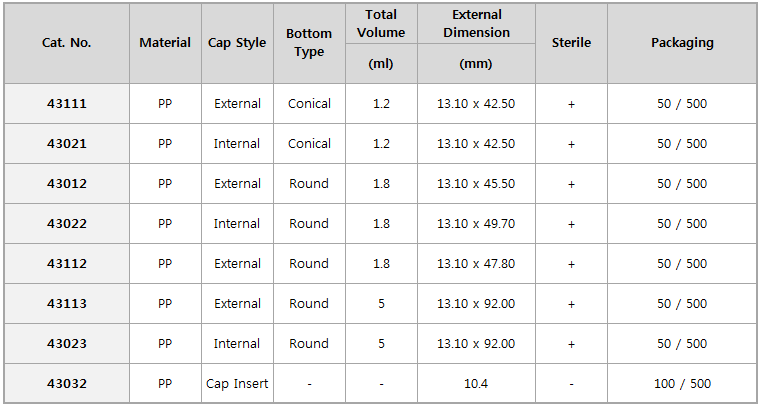The width and height of the screenshot is (760, 407).
Task: Select catalog number 43021
Action: 67,144
